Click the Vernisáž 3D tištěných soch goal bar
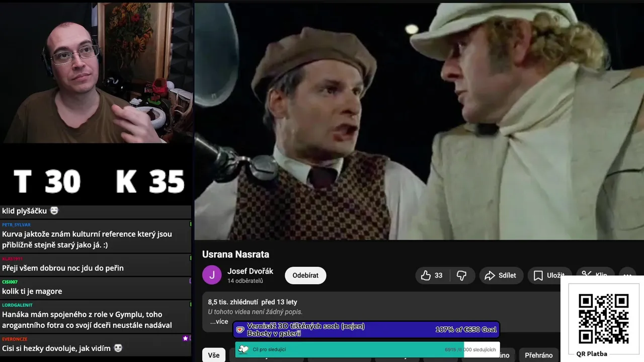Image resolution: width=644 pixels, height=362 pixels. (366, 330)
